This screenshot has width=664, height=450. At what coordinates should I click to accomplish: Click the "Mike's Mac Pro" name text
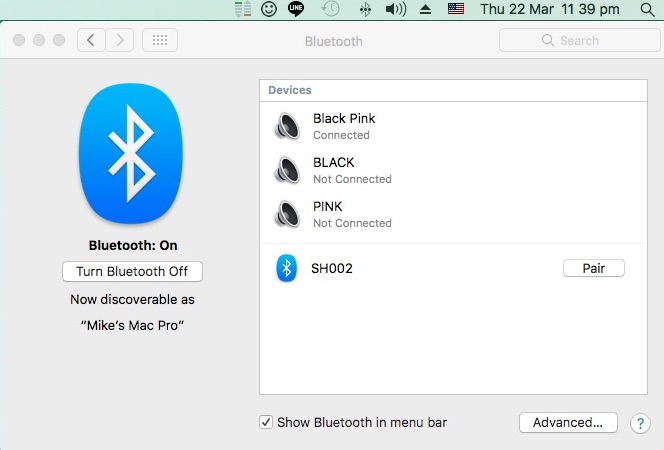pyautogui.click(x=132, y=326)
